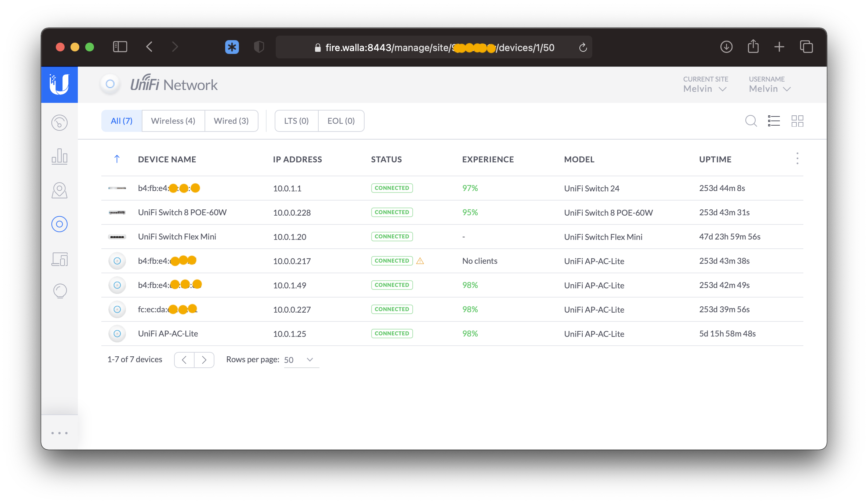Open device named UniFi AP-AC-Lite

coord(168,334)
